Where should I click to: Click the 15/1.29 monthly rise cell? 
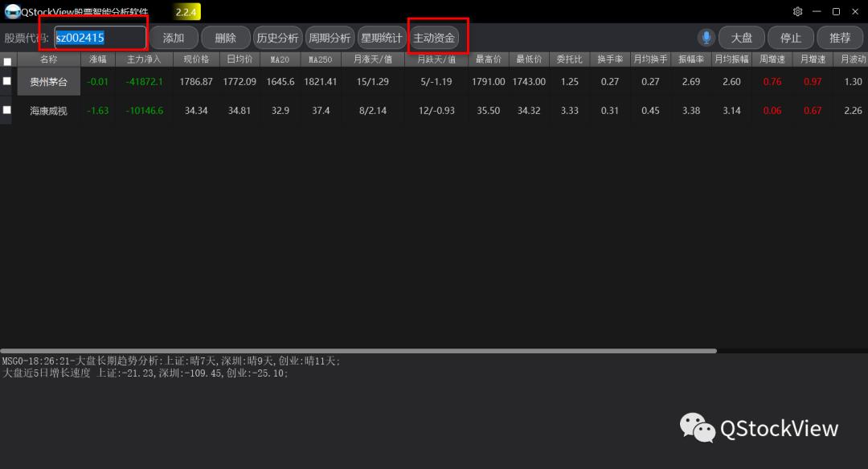373,81
